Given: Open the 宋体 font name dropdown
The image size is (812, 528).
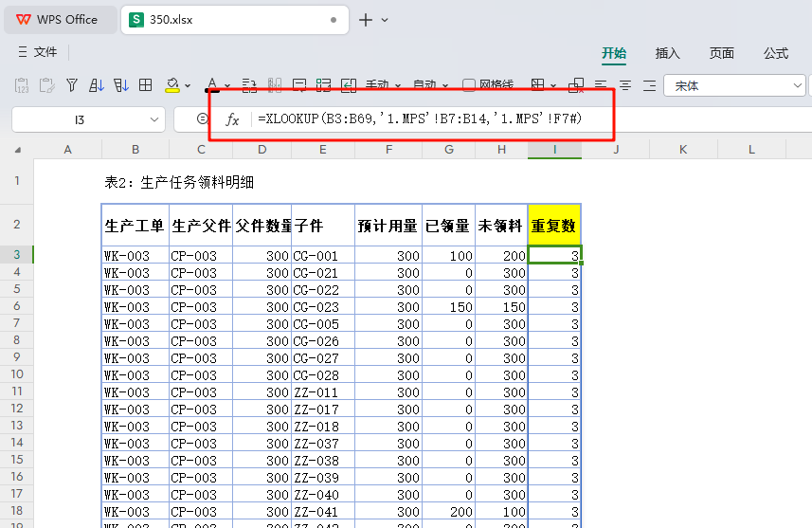Looking at the screenshot, I should click(x=797, y=85).
